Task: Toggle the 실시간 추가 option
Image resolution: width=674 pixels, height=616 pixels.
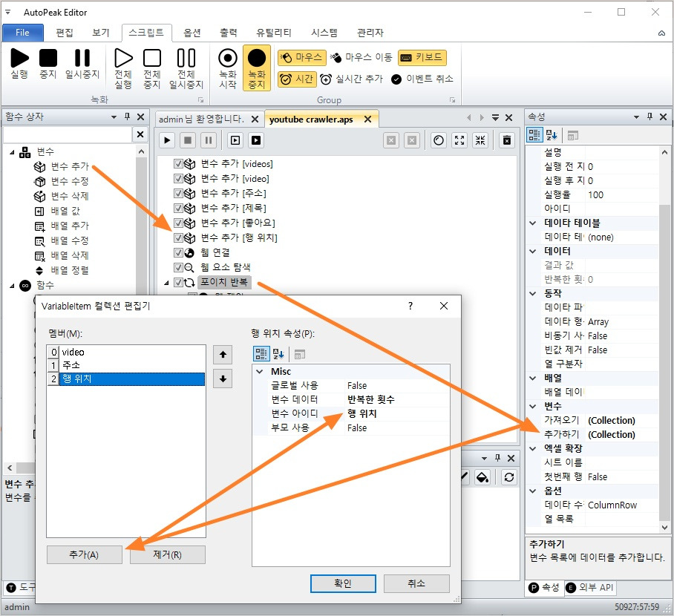Action: pyautogui.click(x=351, y=79)
